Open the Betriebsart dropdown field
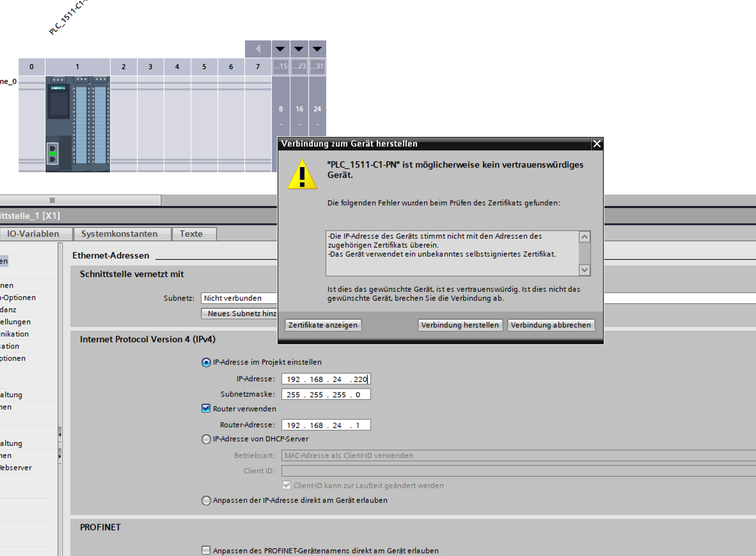756x556 pixels. coord(518,455)
